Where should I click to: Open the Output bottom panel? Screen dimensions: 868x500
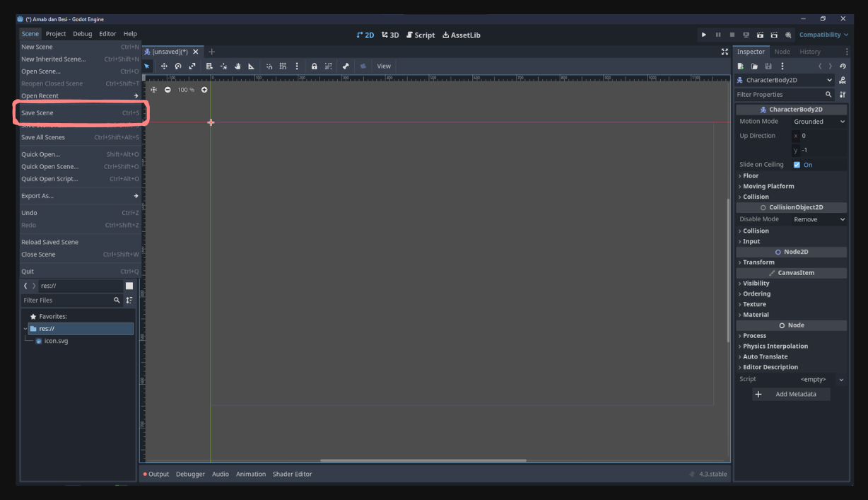tap(156, 474)
